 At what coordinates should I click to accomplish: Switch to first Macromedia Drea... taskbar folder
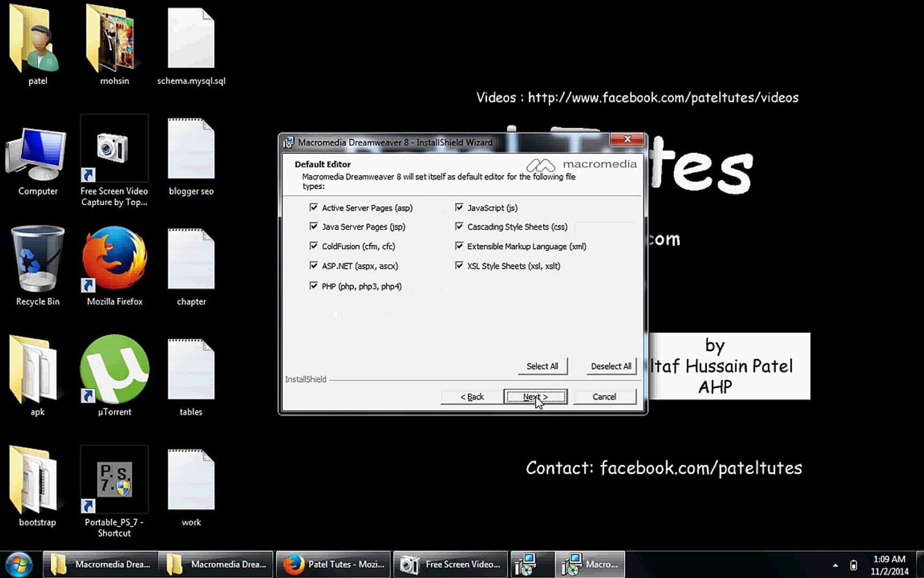(x=101, y=565)
